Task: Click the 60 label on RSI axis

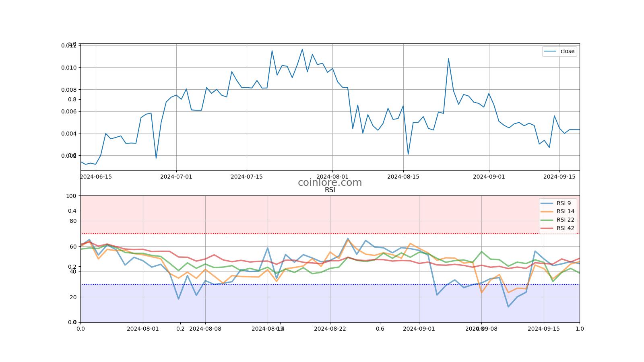Action: [x=73, y=247]
